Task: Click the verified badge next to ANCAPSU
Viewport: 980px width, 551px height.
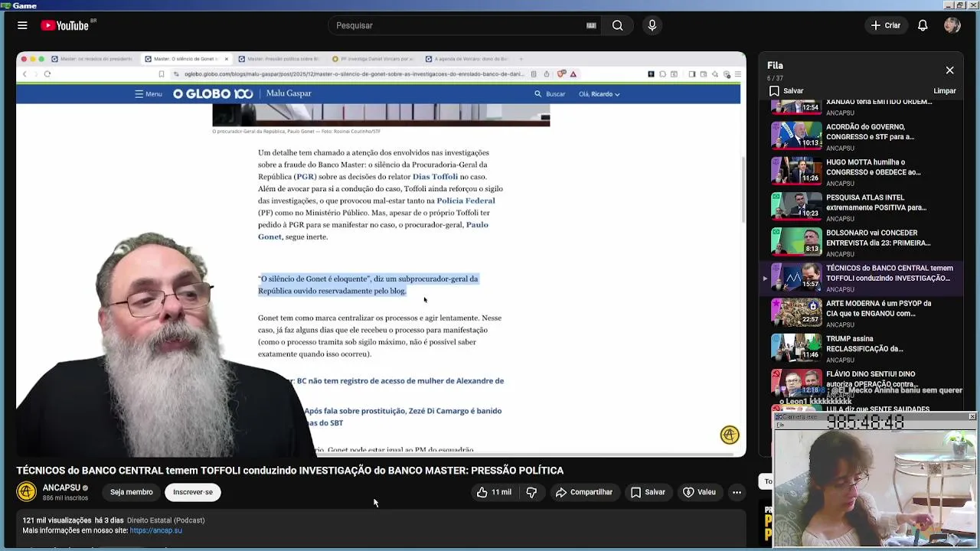Action: [85, 488]
